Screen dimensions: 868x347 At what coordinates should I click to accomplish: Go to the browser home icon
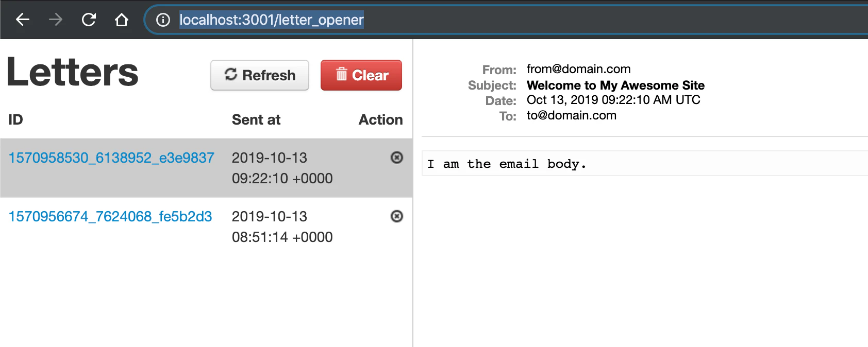pyautogui.click(x=122, y=20)
